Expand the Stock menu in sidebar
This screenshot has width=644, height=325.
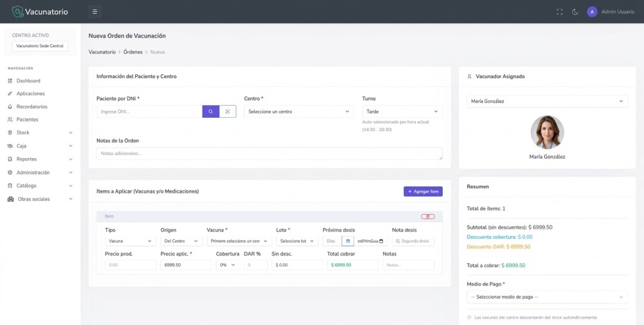40,133
